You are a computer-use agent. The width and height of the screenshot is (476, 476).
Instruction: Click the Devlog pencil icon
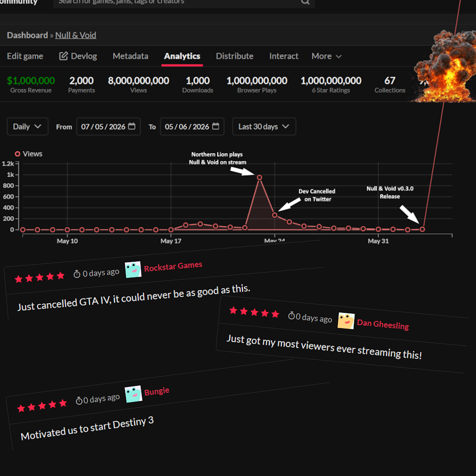coord(63,56)
